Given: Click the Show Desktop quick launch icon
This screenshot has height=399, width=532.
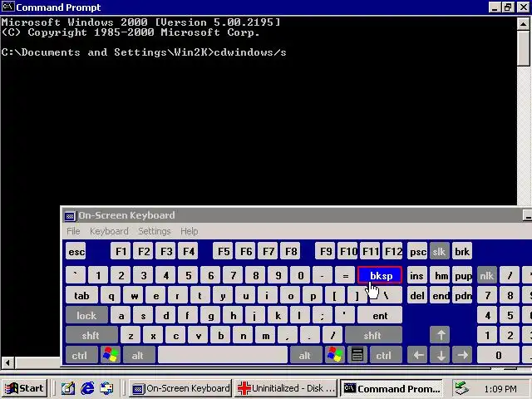Looking at the screenshot, I should point(68,388).
